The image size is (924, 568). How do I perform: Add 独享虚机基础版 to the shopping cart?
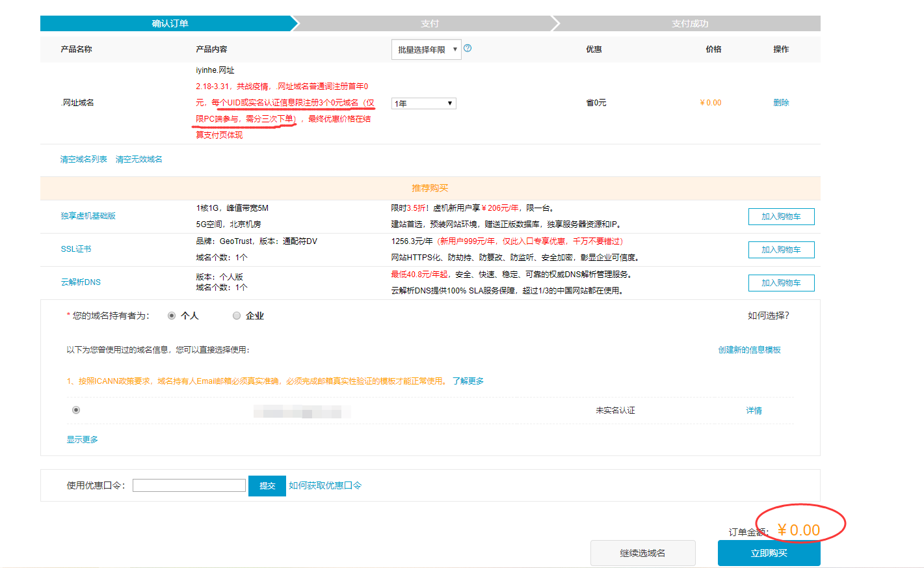pos(781,217)
